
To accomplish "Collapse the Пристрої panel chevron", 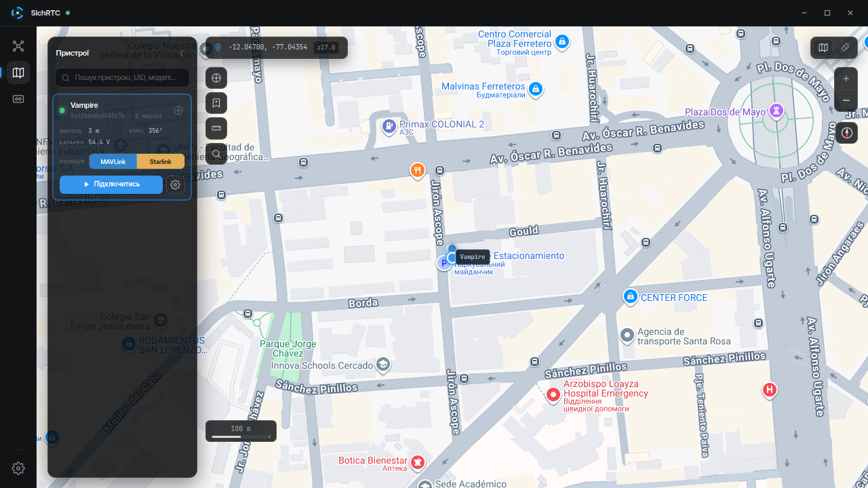I will tap(182, 54).
